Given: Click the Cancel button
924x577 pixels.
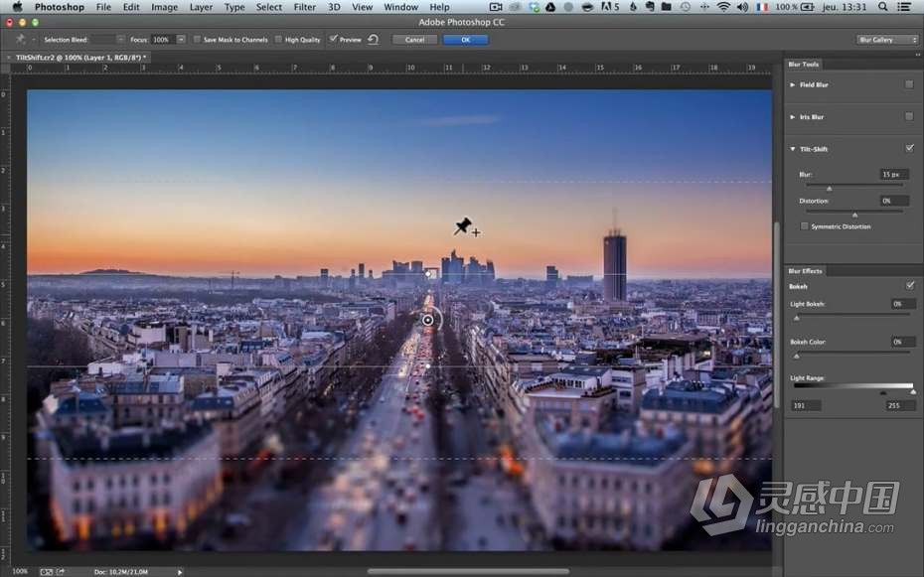Looking at the screenshot, I should coord(415,40).
